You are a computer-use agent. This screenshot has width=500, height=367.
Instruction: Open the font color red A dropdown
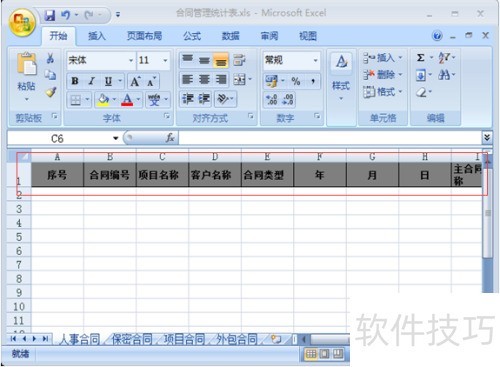click(x=138, y=99)
